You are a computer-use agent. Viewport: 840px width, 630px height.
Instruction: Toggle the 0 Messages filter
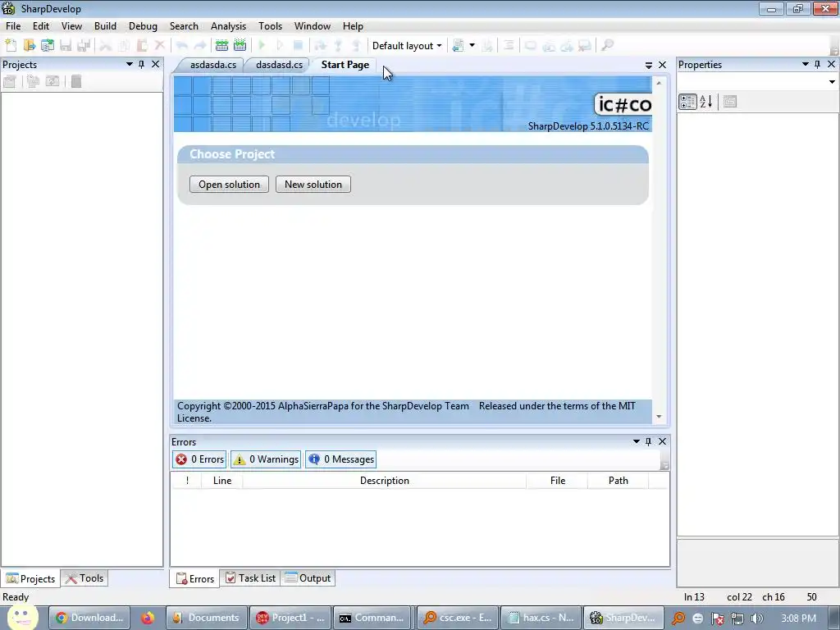click(340, 459)
